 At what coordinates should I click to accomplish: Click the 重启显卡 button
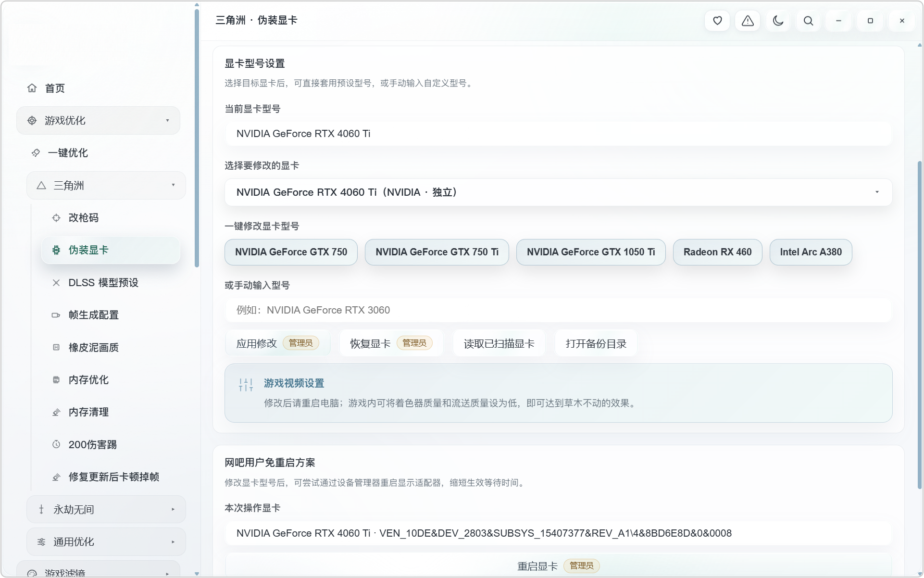click(558, 565)
